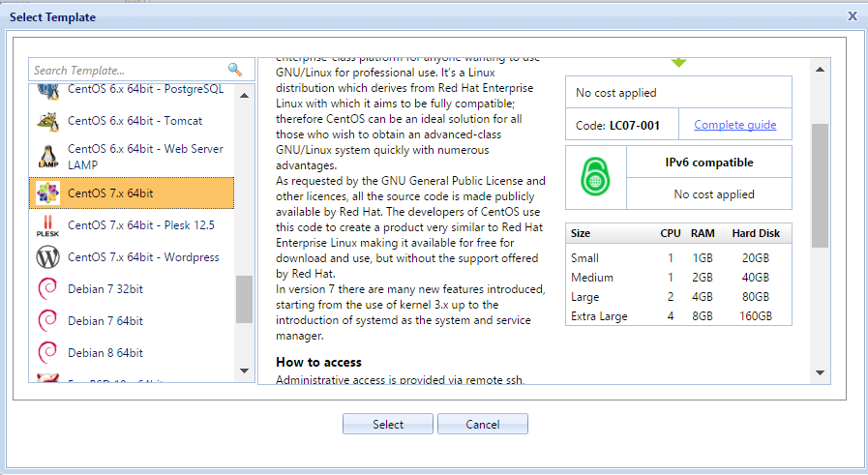
Task: Select the CentOS 7.x 64bit template
Action: point(132,193)
